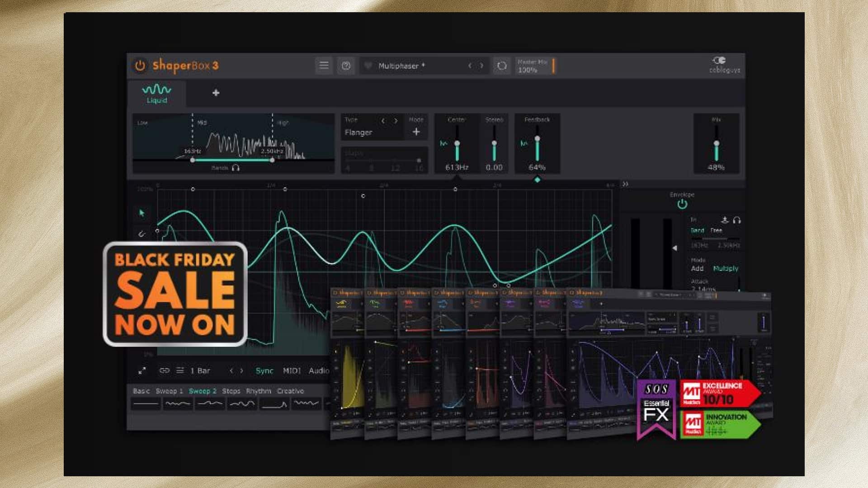Select next effect Type arrow

point(396,121)
